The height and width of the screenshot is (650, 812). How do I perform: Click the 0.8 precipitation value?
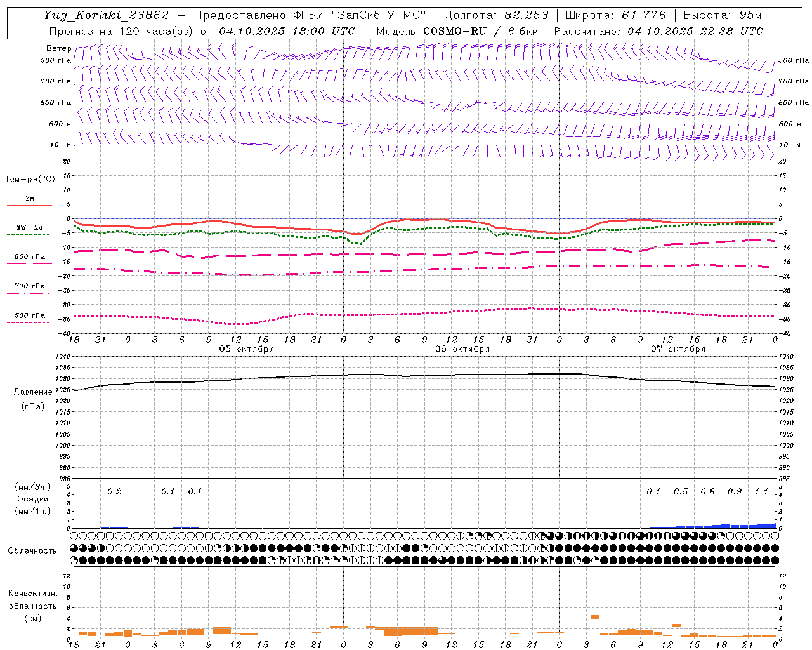pyautogui.click(x=707, y=492)
